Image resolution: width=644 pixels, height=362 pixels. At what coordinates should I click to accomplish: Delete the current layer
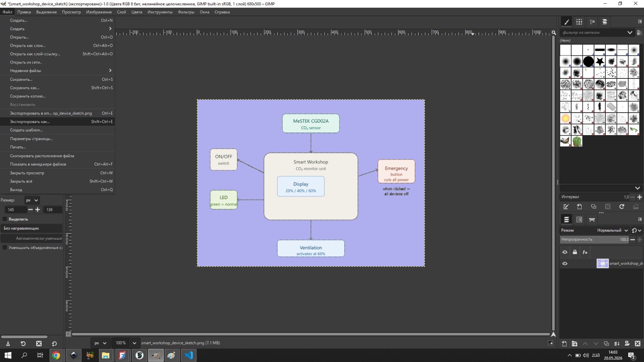click(x=638, y=343)
